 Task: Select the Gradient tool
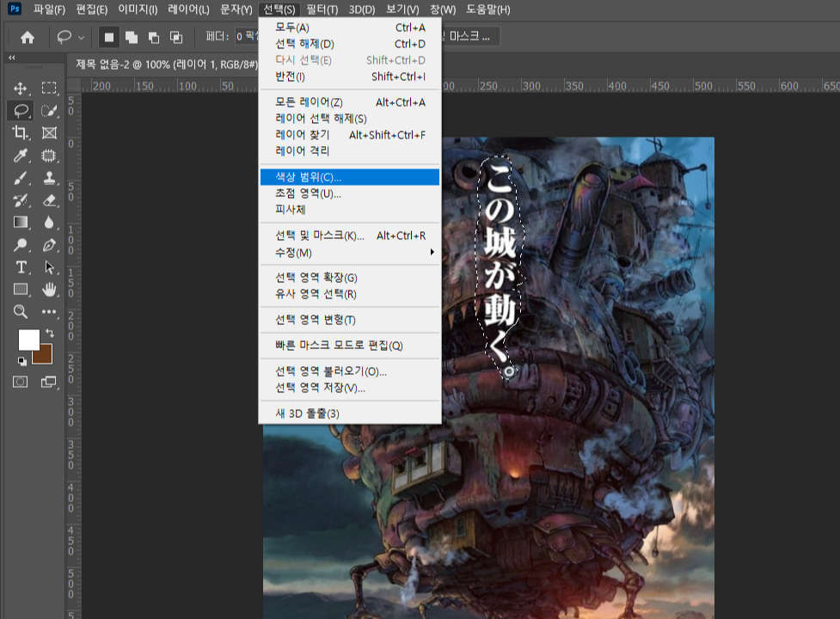(x=21, y=222)
